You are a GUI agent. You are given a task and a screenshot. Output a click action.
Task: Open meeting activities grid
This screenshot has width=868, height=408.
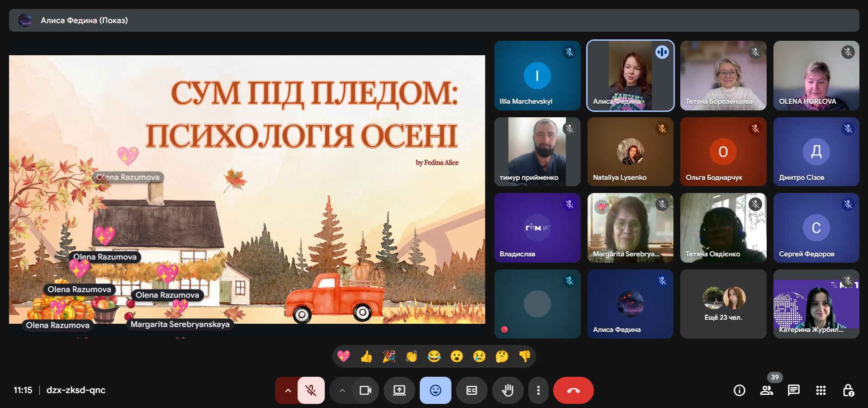point(820,390)
